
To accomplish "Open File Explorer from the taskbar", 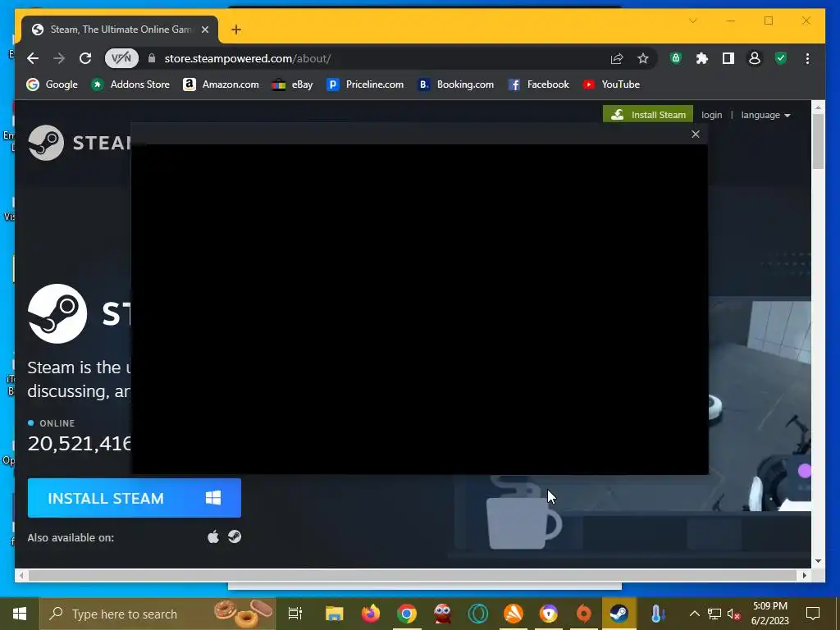I will tap(335, 614).
